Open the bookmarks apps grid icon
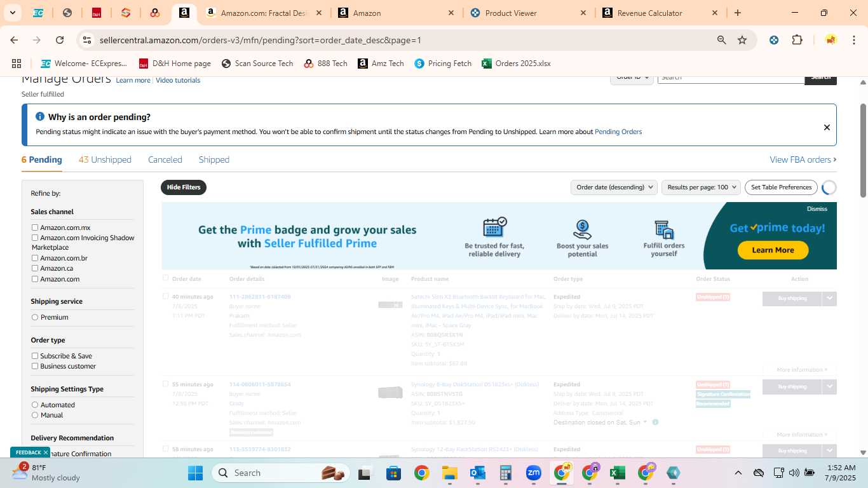 (x=17, y=64)
